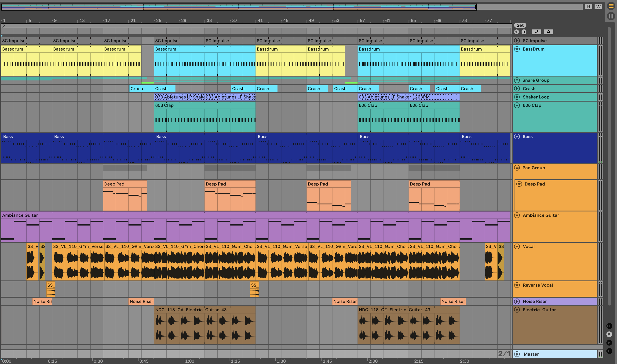Image resolution: width=617 pixels, height=364 pixels.
Task: Jump to previous locator arrow
Action: pyautogui.click(x=517, y=32)
